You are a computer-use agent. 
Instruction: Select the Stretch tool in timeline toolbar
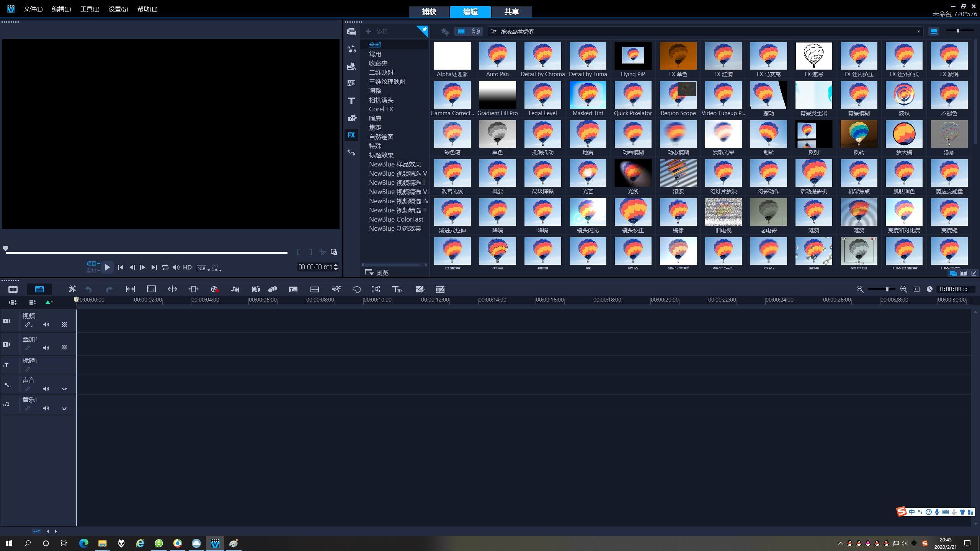click(x=152, y=289)
